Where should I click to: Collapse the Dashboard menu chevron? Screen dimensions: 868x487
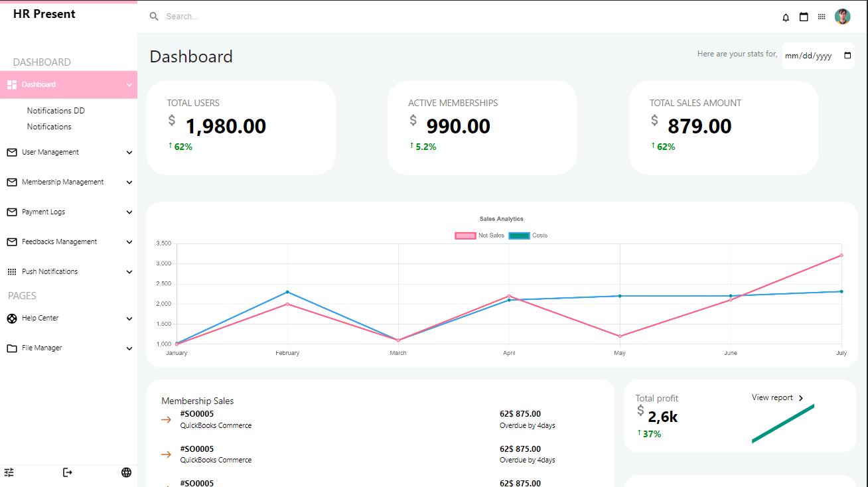click(x=129, y=85)
